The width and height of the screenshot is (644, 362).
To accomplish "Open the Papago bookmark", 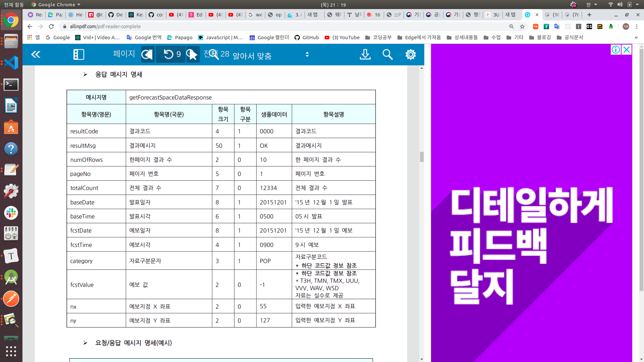I will pos(180,38).
